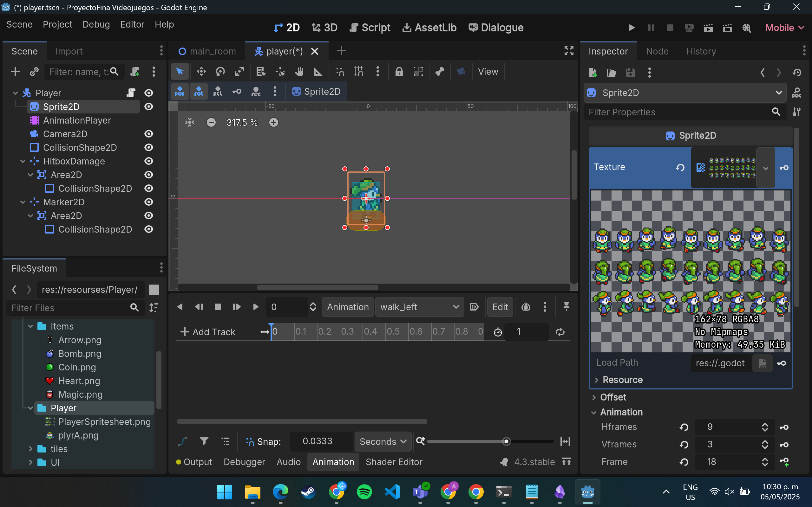This screenshot has width=812, height=507.
Task: Hide the Marker2D node
Action: point(149,202)
